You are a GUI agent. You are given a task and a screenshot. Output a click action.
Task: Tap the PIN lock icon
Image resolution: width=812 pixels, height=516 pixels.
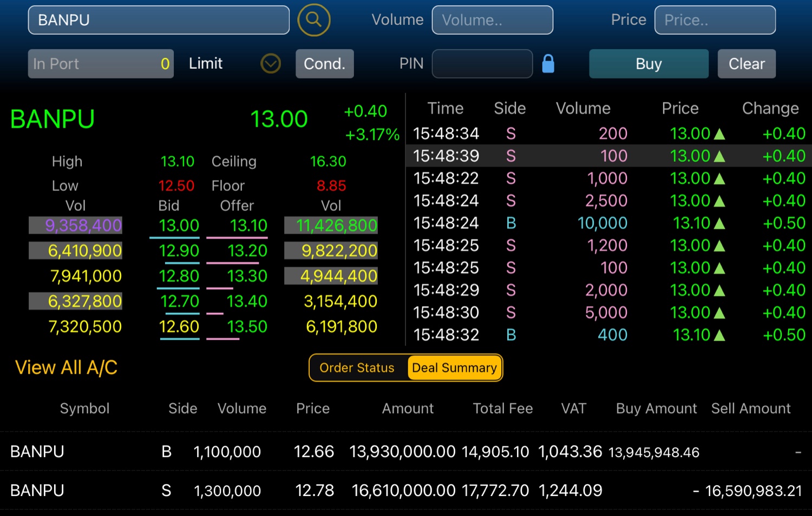click(x=548, y=63)
